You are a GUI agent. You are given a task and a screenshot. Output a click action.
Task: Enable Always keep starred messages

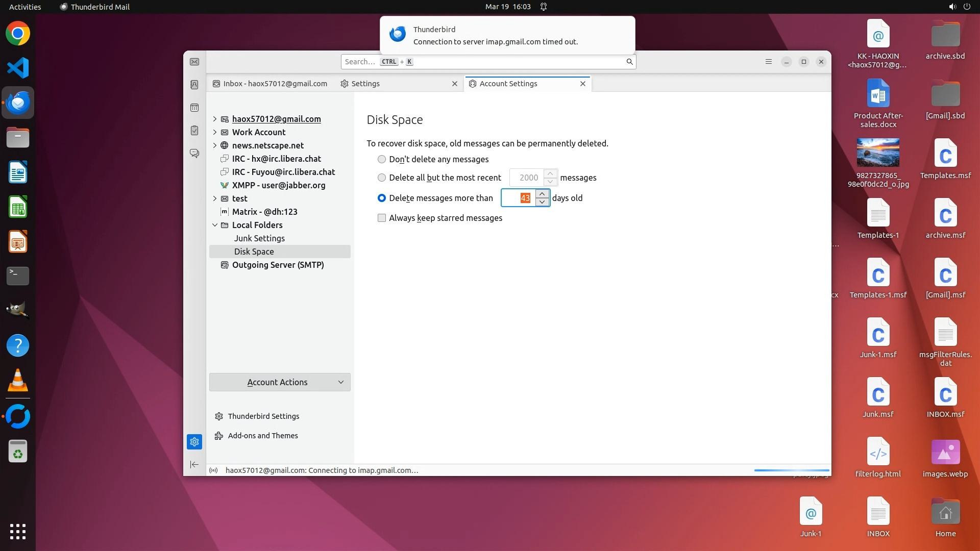coord(382,218)
